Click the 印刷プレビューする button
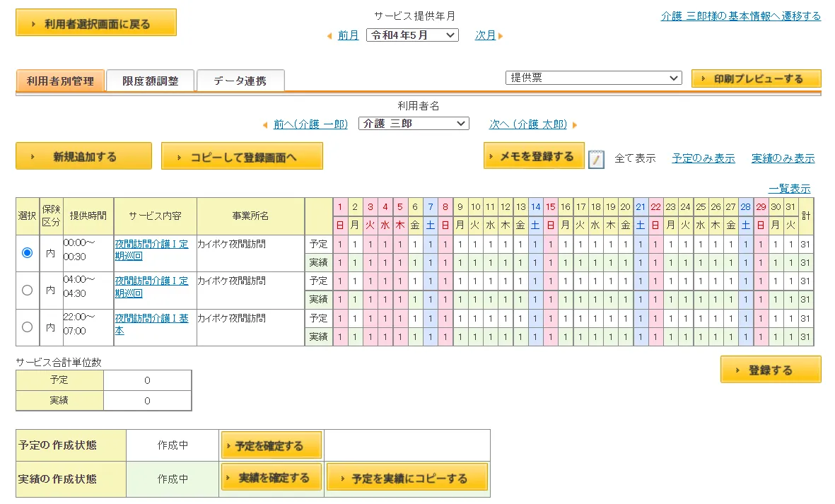 click(x=756, y=78)
